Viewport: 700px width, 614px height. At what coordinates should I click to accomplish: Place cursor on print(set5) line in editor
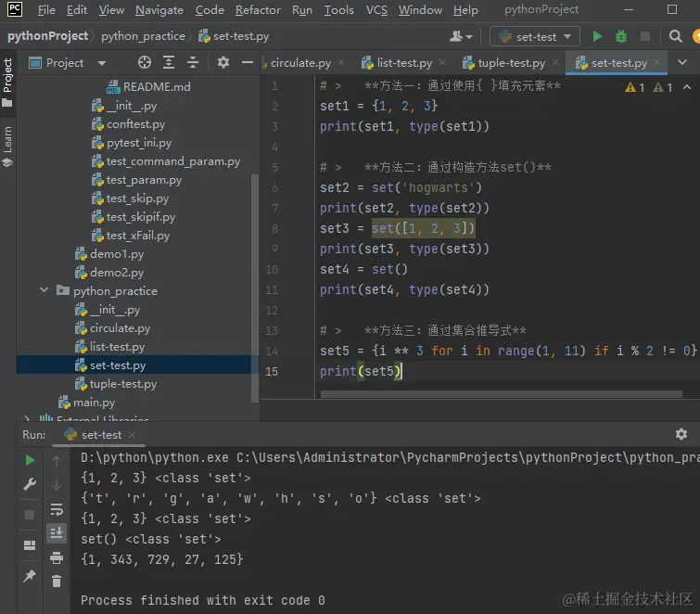point(361,372)
